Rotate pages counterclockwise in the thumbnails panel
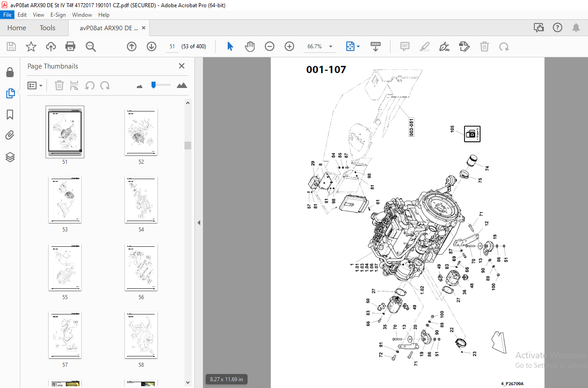 point(90,85)
